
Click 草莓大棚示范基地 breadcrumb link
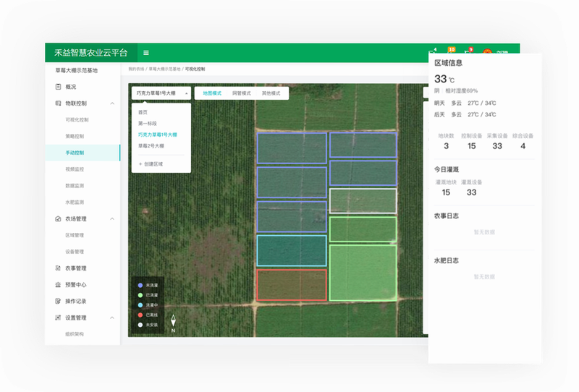(165, 69)
